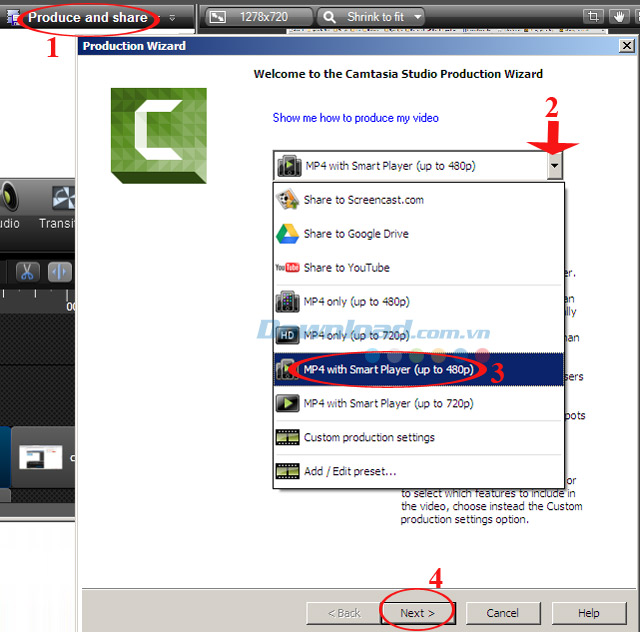Click the preset combo box field
640x632 pixels.
(418, 166)
